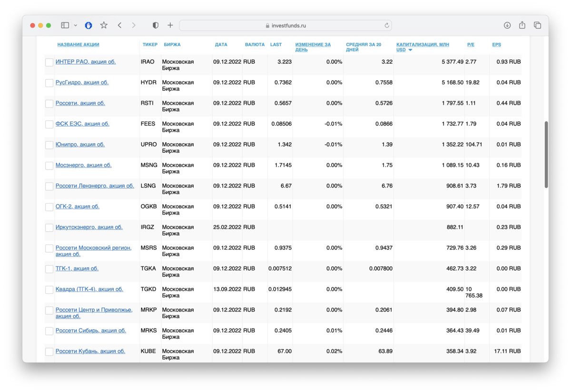Show tab overview icon

tap(537, 25)
